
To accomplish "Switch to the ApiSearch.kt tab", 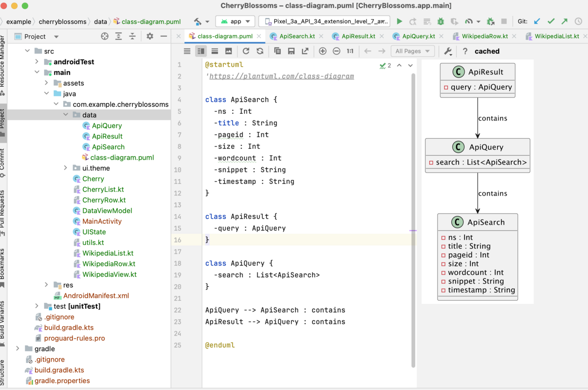I will 297,36.
